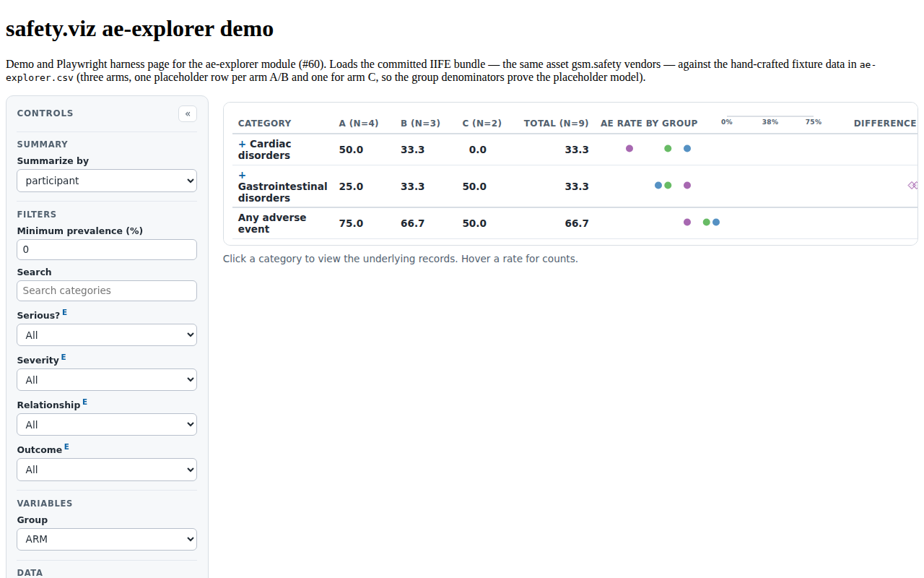924x578 pixels.
Task: Open the Severity filter dropdown
Action: (107, 380)
